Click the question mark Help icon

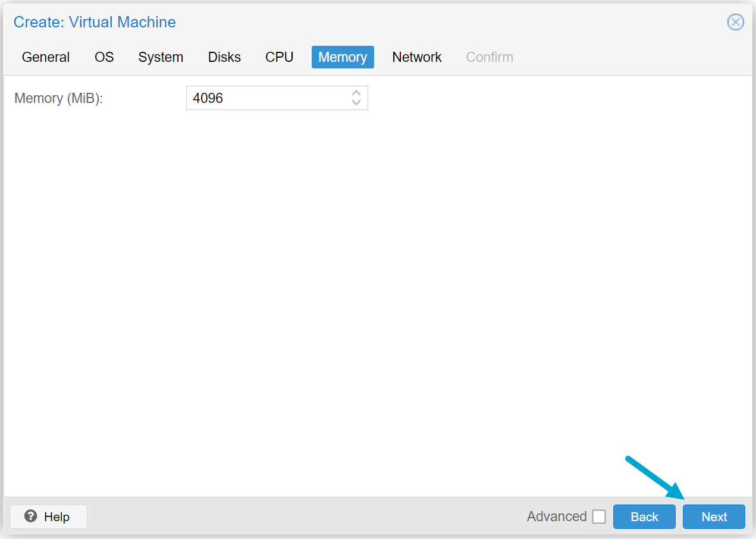pyautogui.click(x=31, y=516)
